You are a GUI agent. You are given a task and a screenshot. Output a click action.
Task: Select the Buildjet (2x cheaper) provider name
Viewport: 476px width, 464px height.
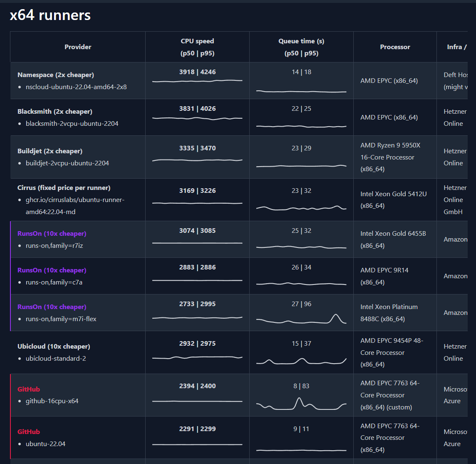click(50, 151)
